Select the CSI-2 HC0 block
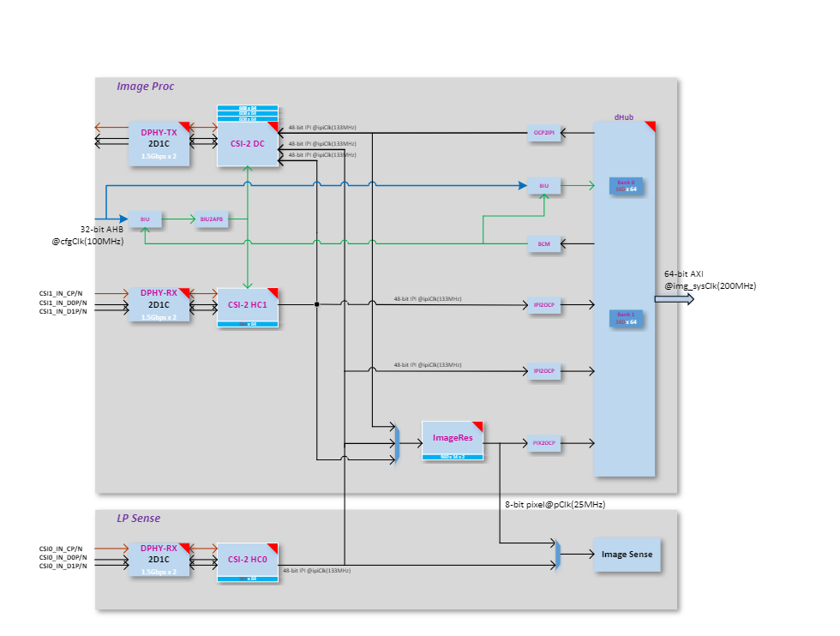The image size is (840, 636). 248,561
